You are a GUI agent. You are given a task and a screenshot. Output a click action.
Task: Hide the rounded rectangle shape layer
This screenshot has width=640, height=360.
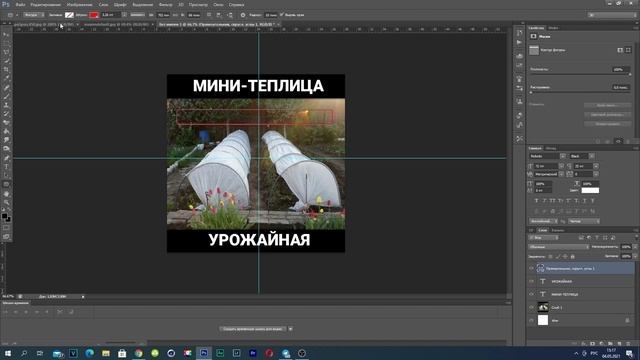coord(531,269)
